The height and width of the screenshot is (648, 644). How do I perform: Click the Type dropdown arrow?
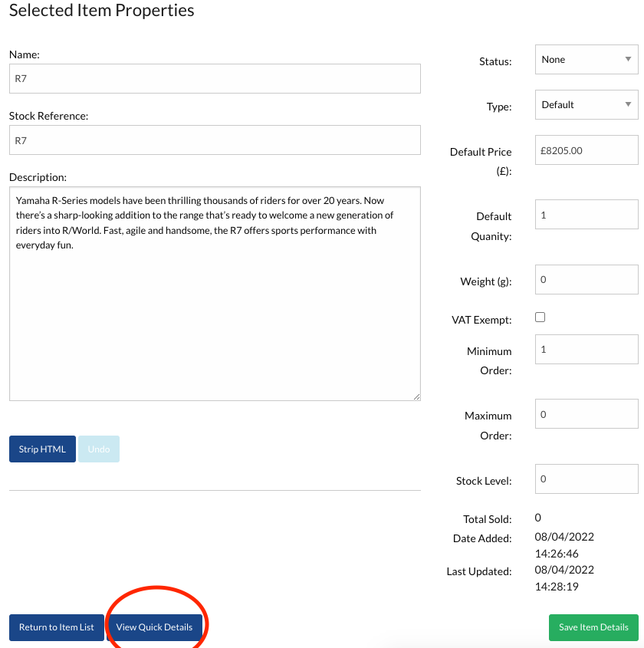click(x=629, y=105)
